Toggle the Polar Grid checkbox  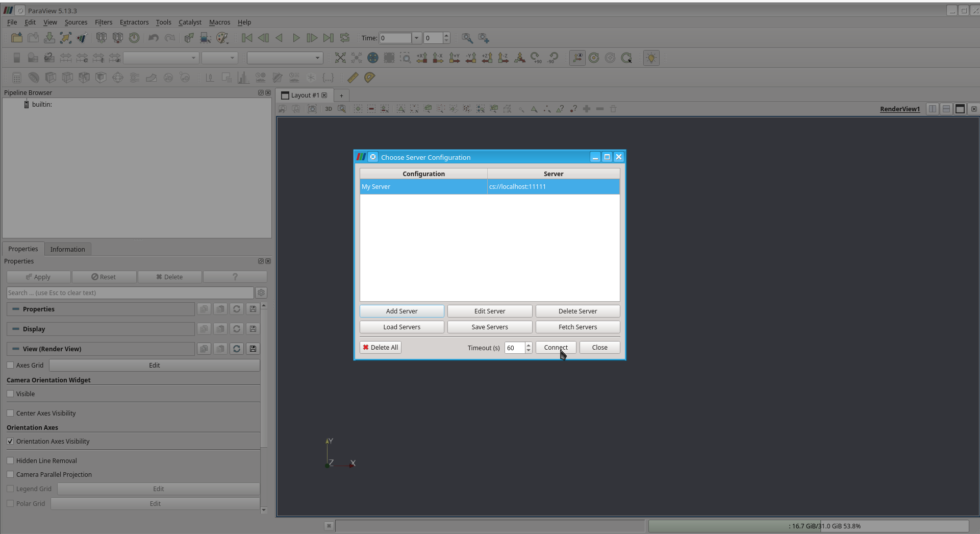coord(10,503)
